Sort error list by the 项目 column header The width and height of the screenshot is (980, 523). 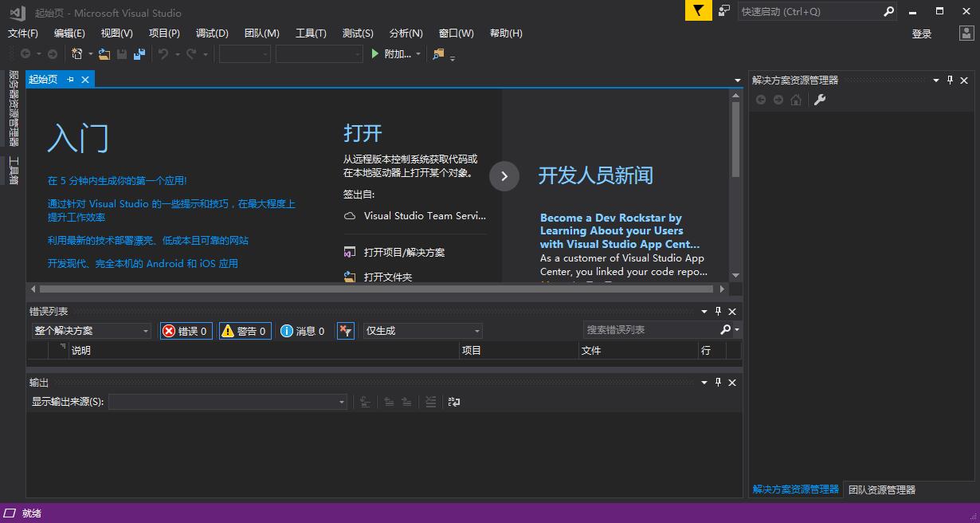pyautogui.click(x=519, y=350)
